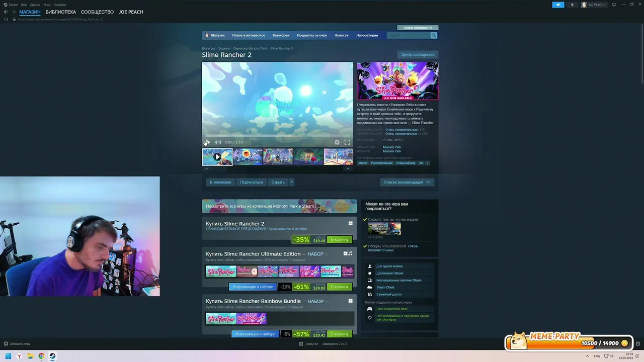This screenshot has width=644, height=362.
Task: Open the notifications bell
Action: point(572,5)
